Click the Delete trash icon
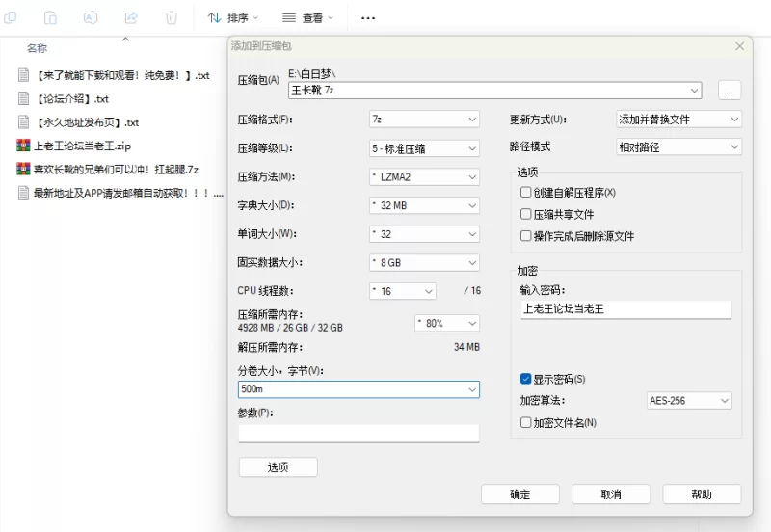Screen dimensions: 771x532 [x=172, y=17]
